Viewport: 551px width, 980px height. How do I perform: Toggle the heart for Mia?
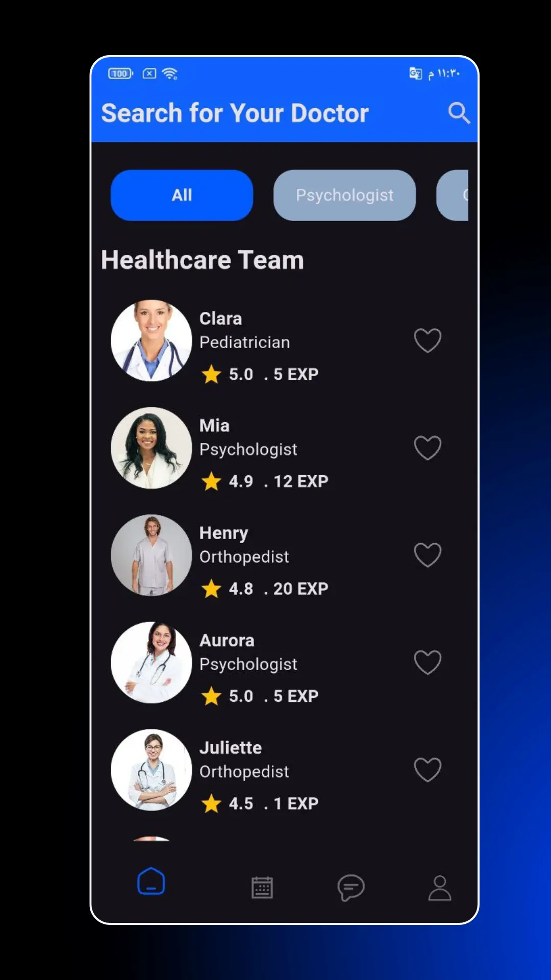point(428,448)
